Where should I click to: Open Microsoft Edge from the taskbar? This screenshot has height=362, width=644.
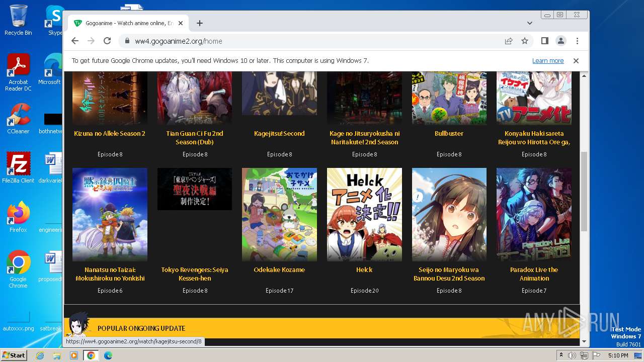point(108,355)
